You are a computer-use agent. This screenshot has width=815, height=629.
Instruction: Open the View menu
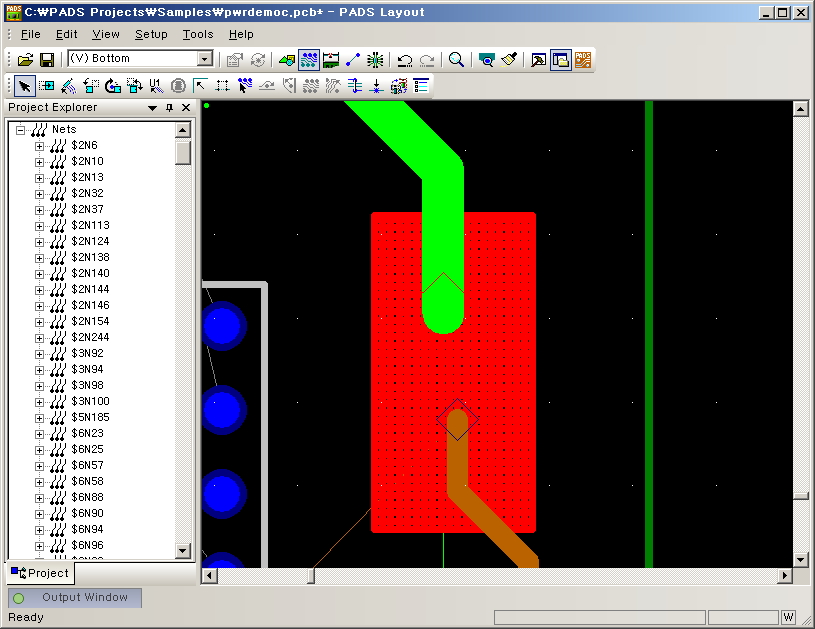click(106, 34)
